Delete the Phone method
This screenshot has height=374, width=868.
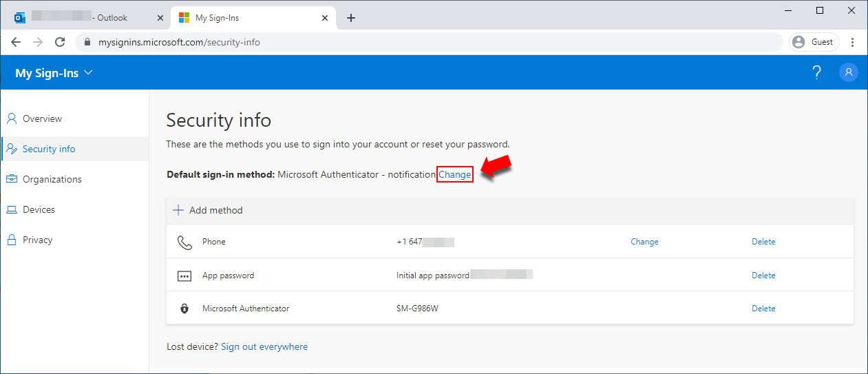tap(763, 242)
